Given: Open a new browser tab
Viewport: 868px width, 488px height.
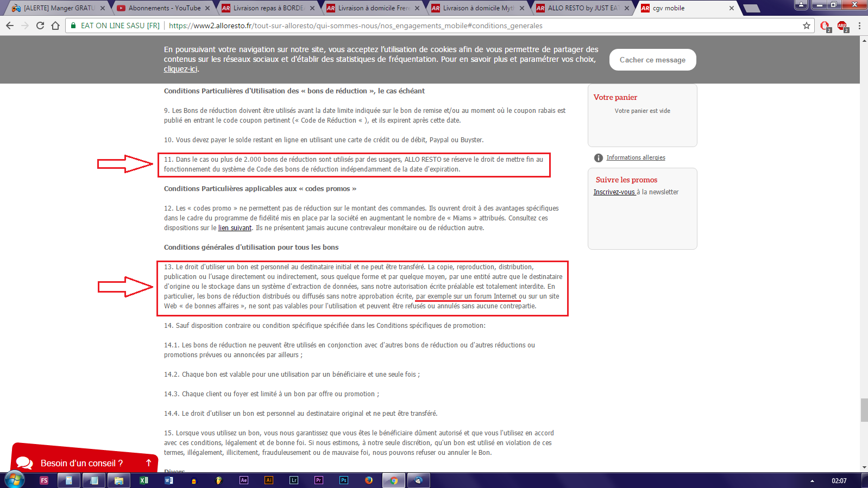Looking at the screenshot, I should pos(752,8).
